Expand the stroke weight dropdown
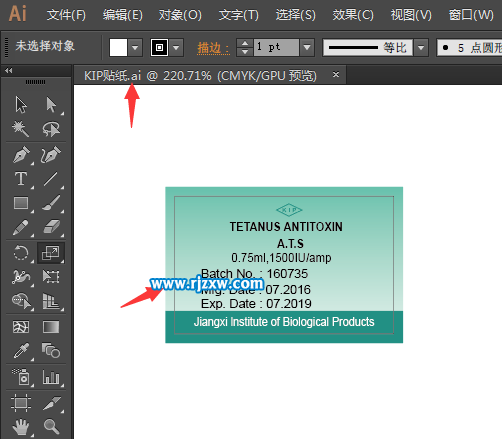Screen dimensions: 502x439 [307, 48]
